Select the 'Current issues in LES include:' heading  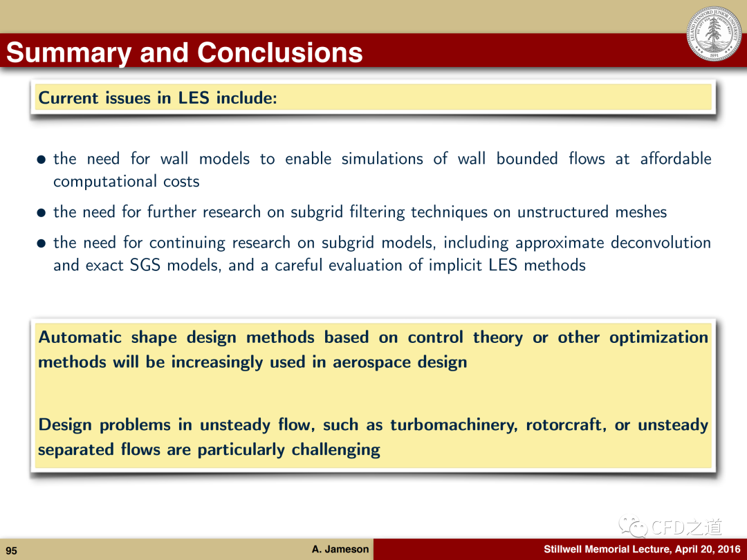158,97
